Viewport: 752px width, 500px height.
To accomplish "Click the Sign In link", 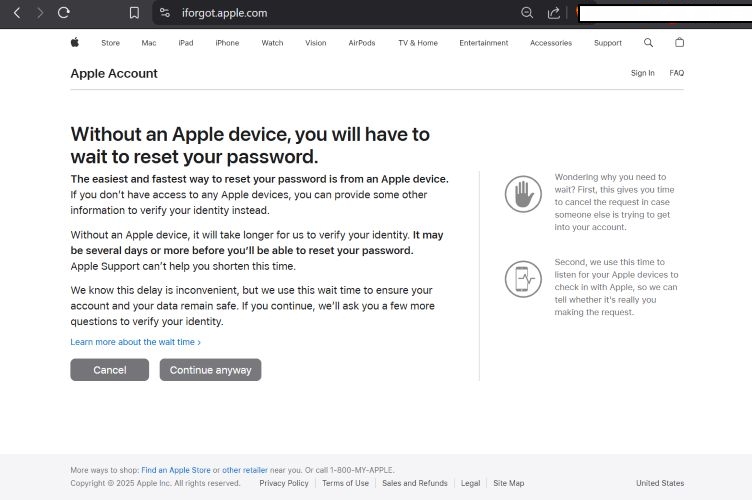I will 642,73.
